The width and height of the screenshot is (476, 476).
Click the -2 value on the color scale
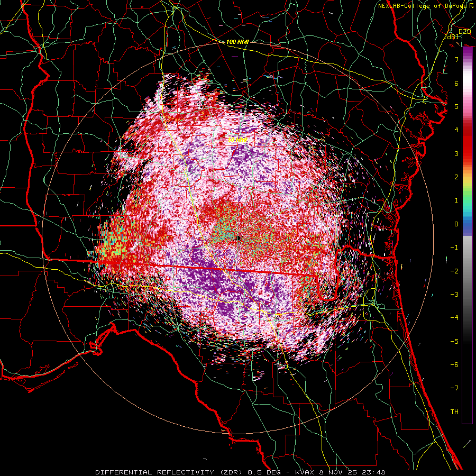coord(454,271)
